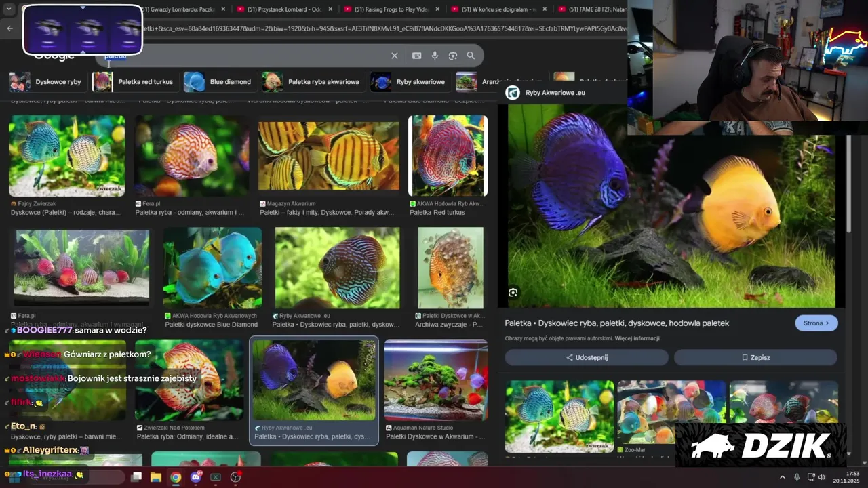Image resolution: width=868 pixels, height=488 pixels.
Task: Select the Paletka red turkus chip
Action: 134,82
